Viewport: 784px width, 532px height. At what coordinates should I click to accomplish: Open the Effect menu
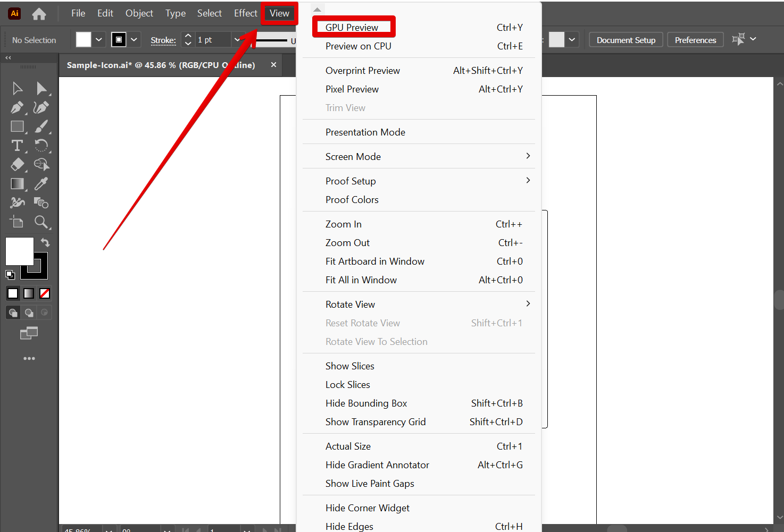(x=245, y=13)
